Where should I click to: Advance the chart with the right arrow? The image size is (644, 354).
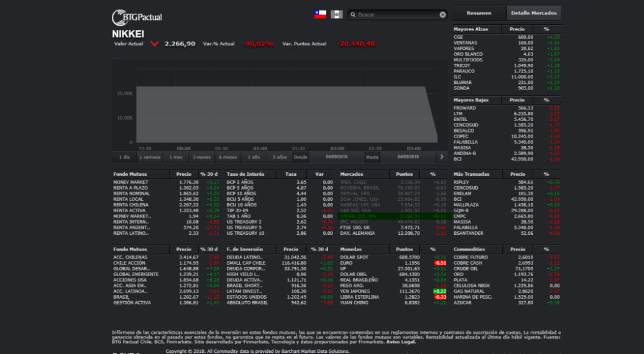pos(441,157)
